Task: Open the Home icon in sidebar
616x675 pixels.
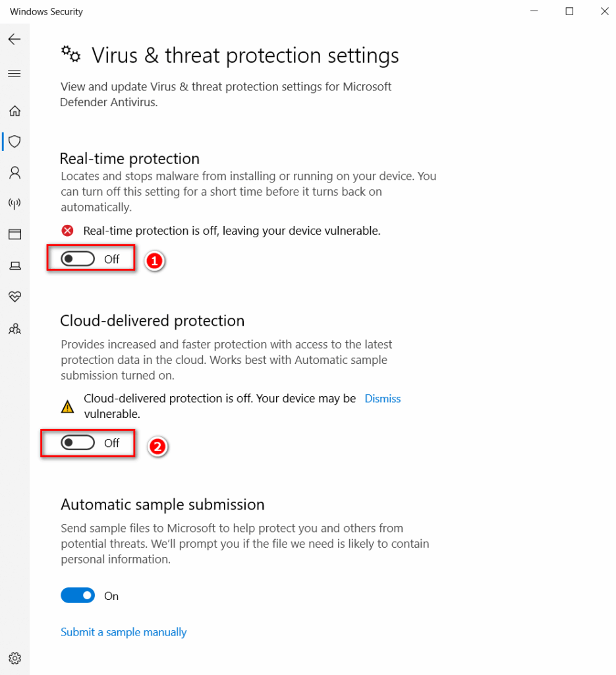Action: [x=14, y=111]
